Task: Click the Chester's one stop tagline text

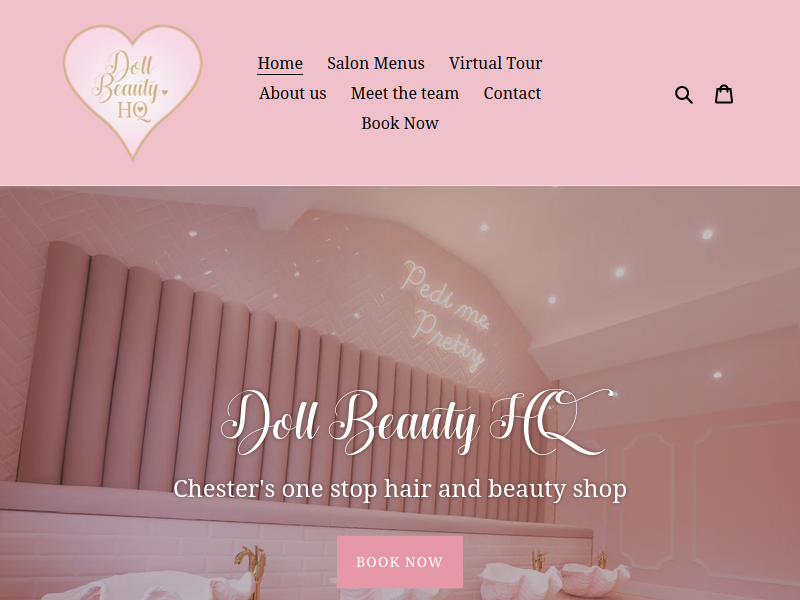Action: coord(400,489)
